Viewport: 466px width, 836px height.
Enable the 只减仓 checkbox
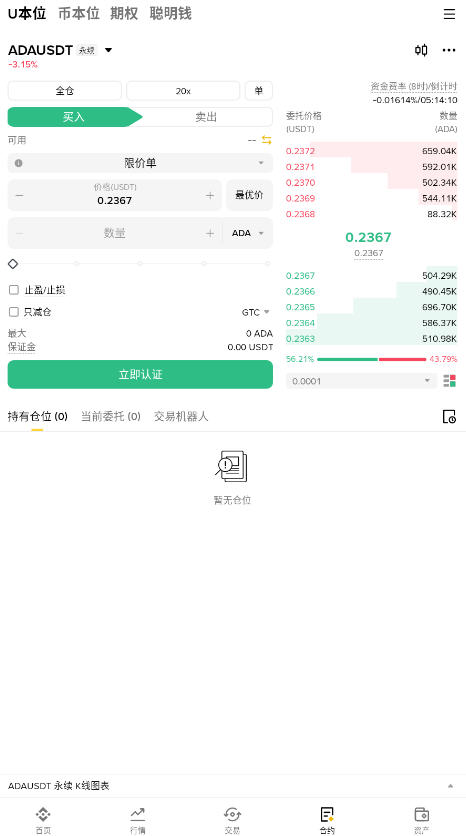click(14, 312)
